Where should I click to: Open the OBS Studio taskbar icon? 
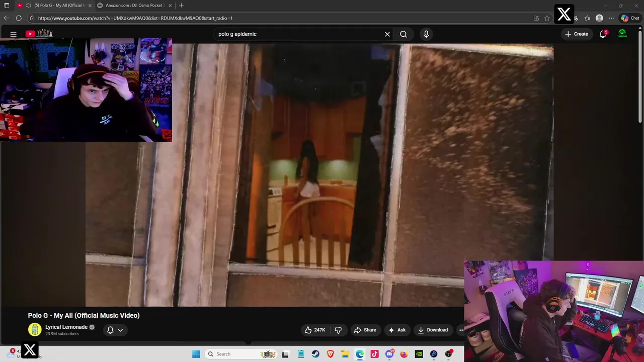(448, 354)
